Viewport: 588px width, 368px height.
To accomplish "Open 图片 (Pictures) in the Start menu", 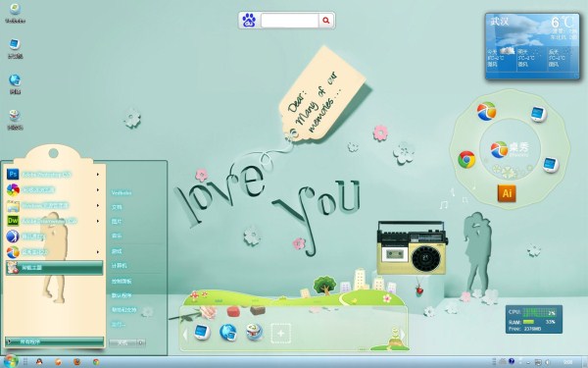I will (117, 222).
